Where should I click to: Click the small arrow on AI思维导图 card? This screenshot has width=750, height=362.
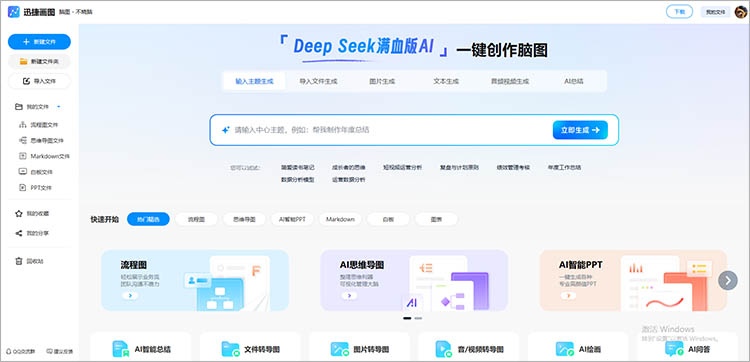(349, 296)
